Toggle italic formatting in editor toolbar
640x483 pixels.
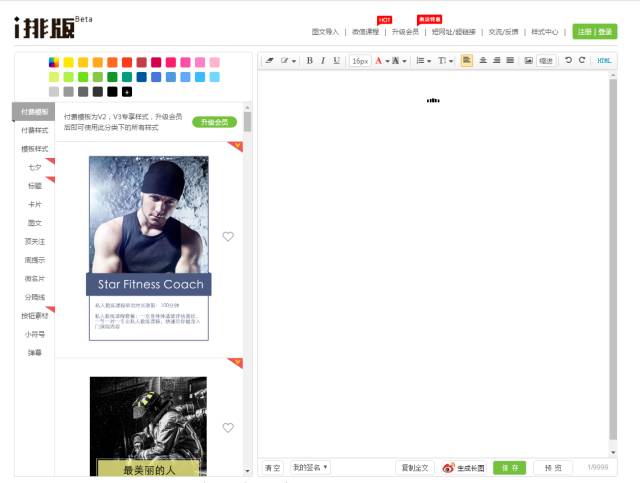[x=323, y=60]
